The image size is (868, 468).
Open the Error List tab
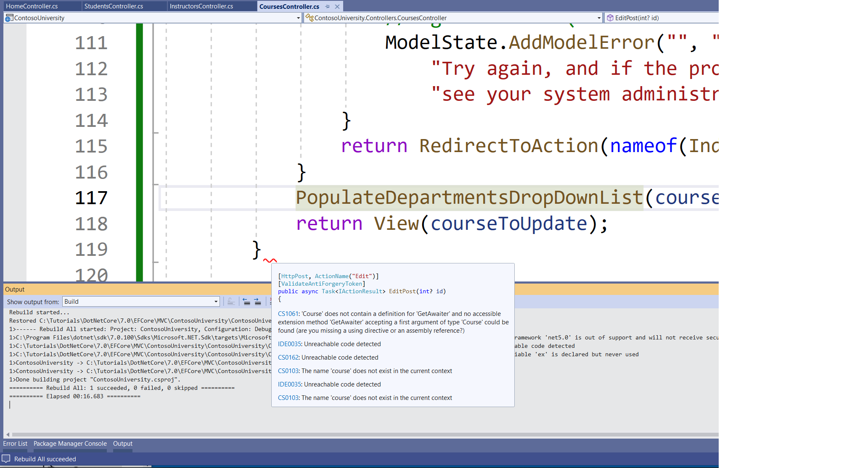(x=15, y=444)
